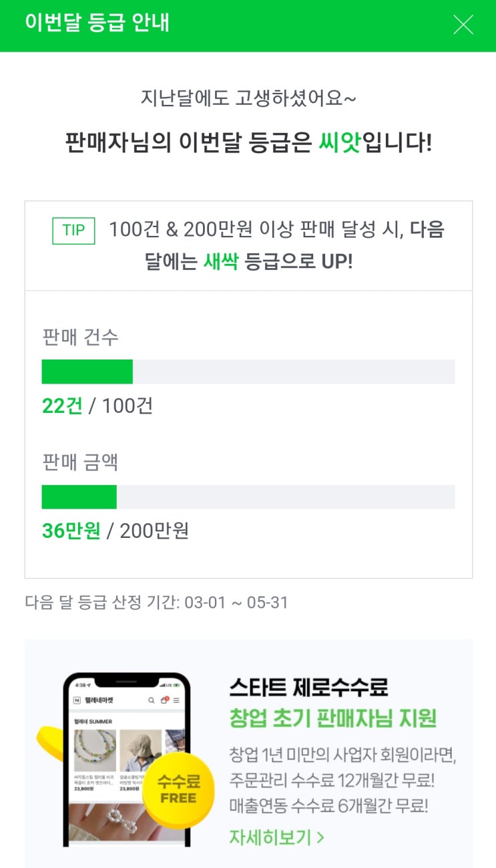Click the 다음 달 등급 산정 기간 text

point(156,603)
